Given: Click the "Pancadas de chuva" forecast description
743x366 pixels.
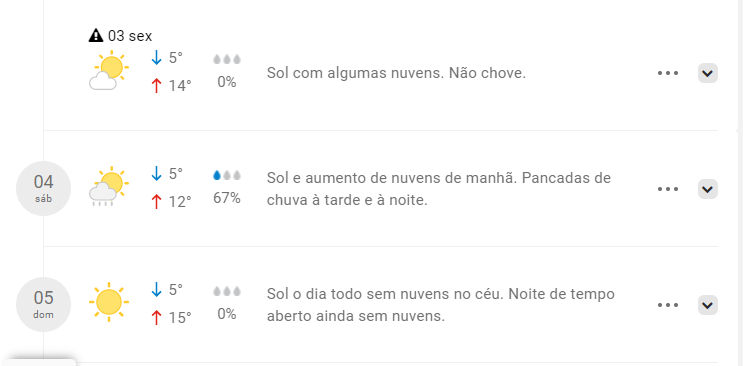Looking at the screenshot, I should [439, 189].
